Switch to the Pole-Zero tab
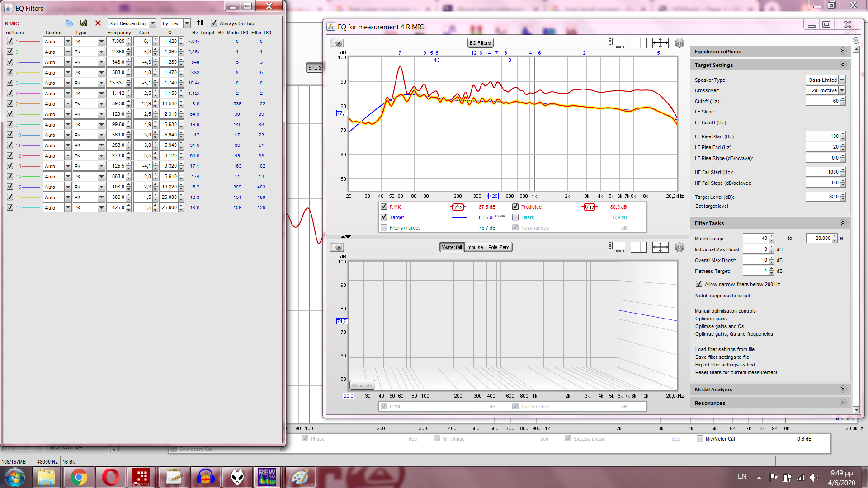868x488 pixels. (499, 247)
